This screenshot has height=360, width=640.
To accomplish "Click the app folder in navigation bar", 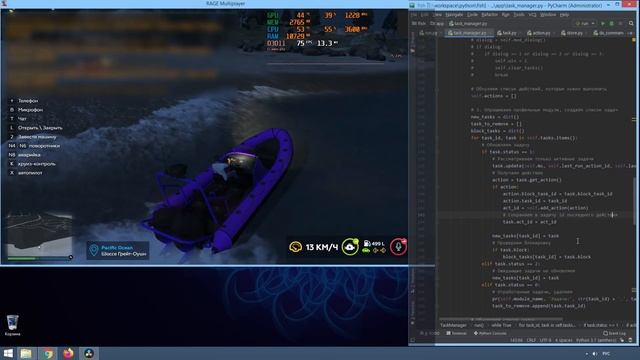I will [x=437, y=24].
